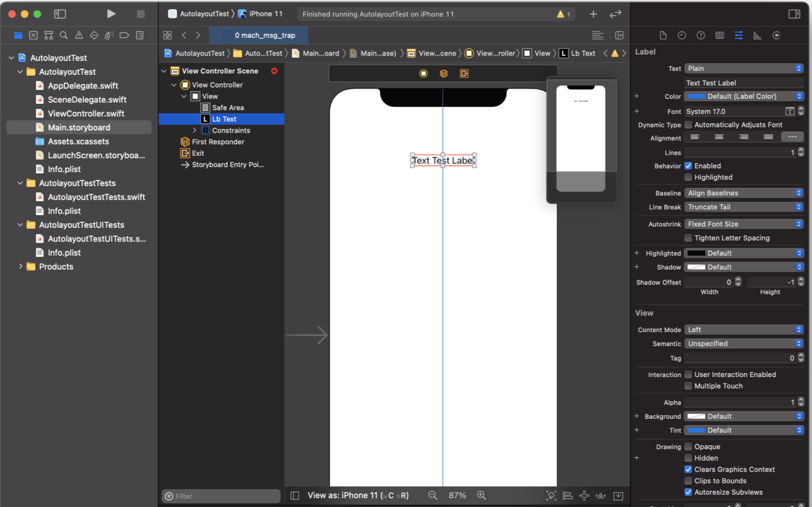The image size is (812, 507).
Task: Open the Align constraints menu
Action: [568, 496]
